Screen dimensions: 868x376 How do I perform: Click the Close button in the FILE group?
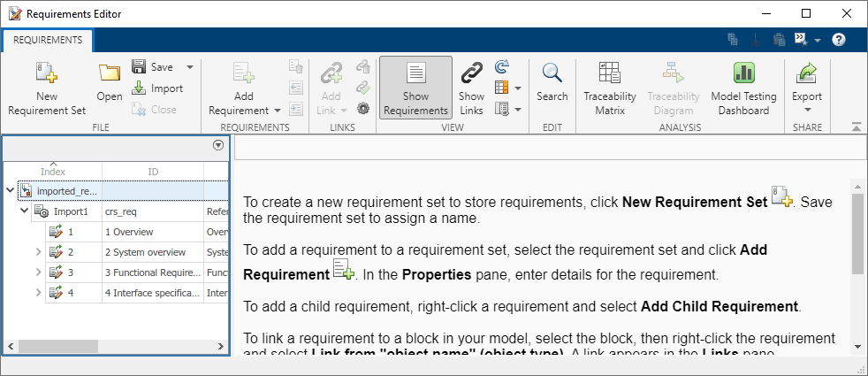point(155,109)
